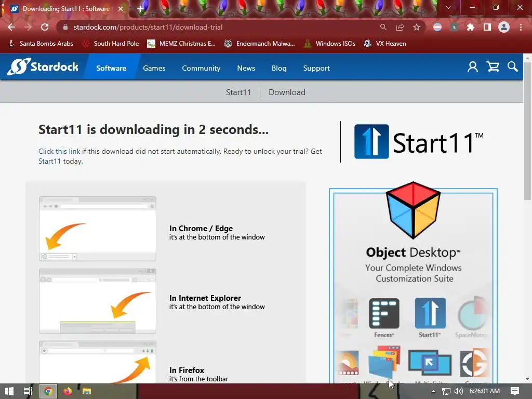
Task: Open the Community nav menu
Action: click(x=201, y=68)
